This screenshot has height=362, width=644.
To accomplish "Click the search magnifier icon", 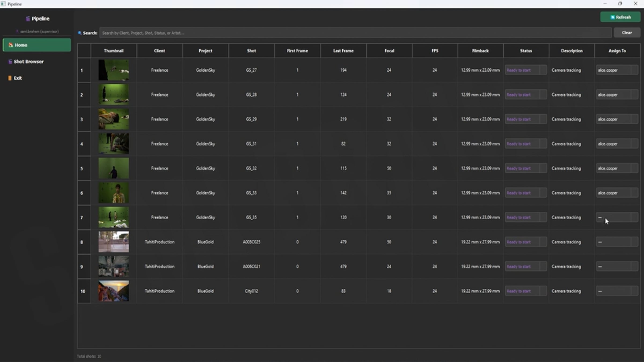I will click(x=80, y=33).
